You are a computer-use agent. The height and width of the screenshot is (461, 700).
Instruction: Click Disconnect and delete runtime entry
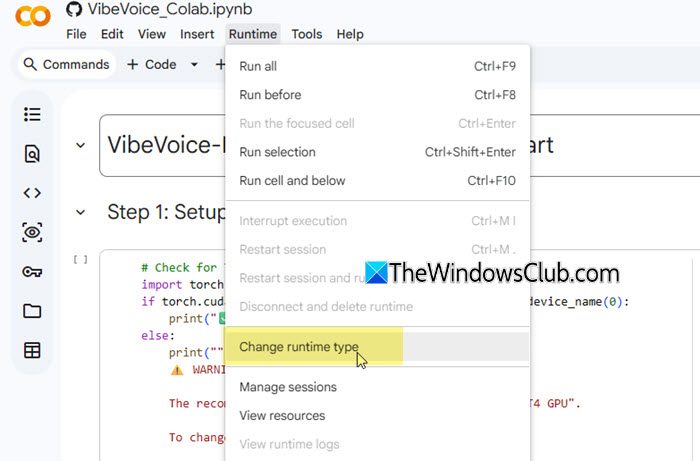pyautogui.click(x=378, y=307)
